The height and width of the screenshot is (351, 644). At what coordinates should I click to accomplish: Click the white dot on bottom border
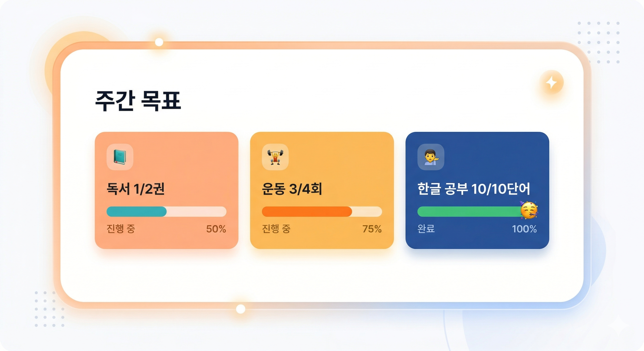coord(241,309)
